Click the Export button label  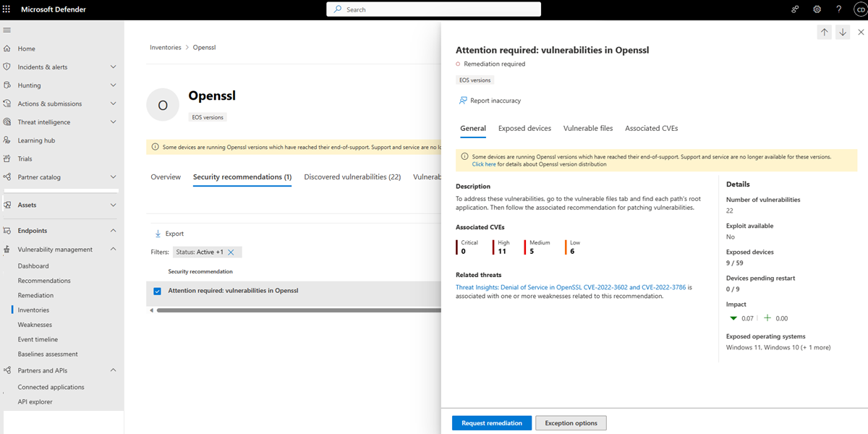point(174,234)
